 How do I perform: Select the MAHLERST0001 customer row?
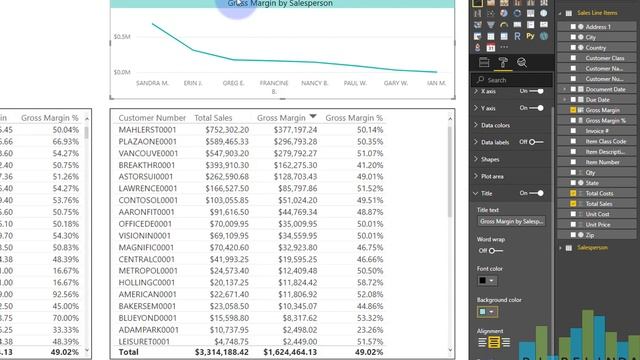251,130
